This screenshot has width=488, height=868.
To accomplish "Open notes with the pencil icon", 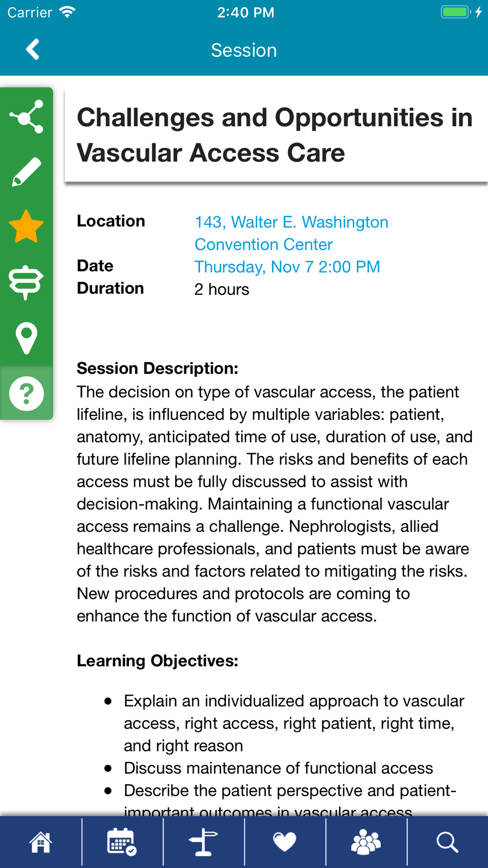I will [x=27, y=172].
